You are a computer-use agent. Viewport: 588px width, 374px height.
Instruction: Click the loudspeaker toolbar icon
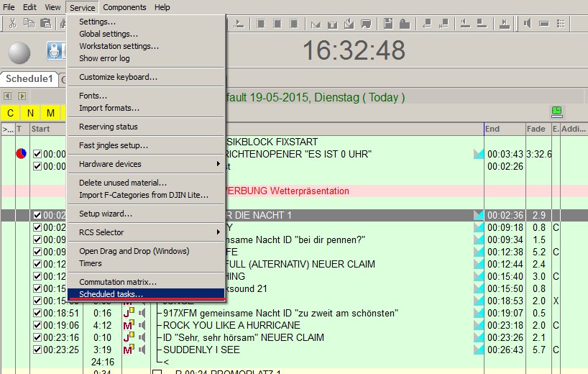pyautogui.click(x=528, y=24)
